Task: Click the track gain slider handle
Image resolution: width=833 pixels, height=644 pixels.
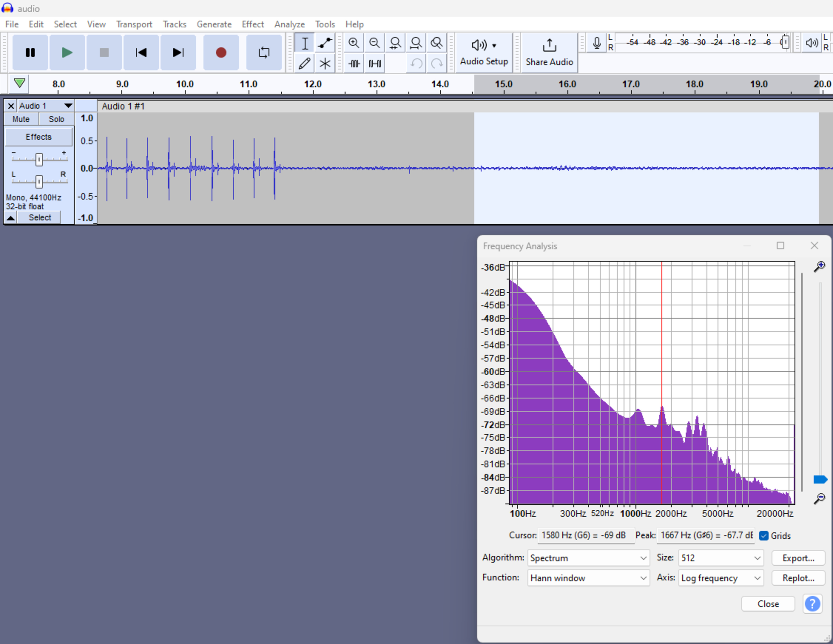Action: tap(39, 159)
